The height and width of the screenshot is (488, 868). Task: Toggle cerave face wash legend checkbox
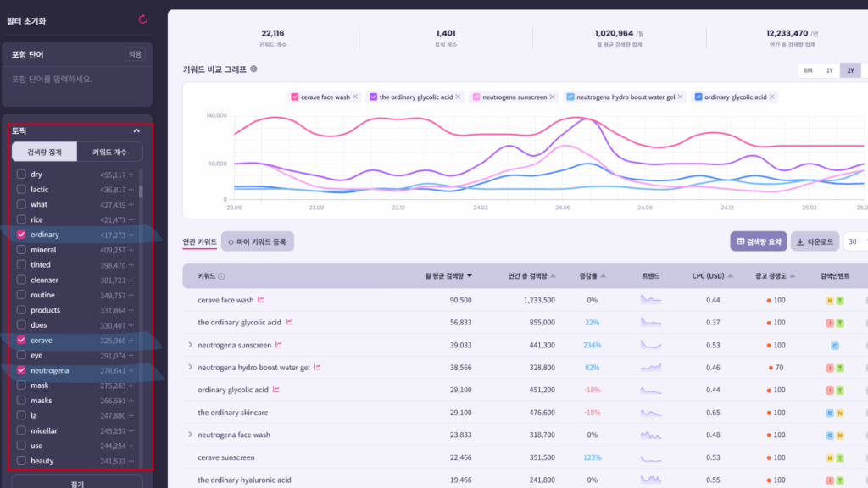pyautogui.click(x=295, y=97)
